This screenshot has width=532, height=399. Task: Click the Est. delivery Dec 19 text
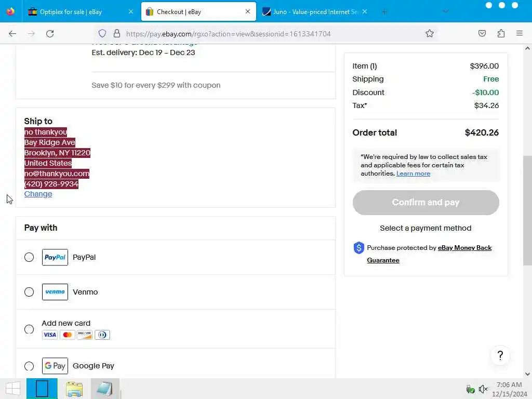[x=143, y=52]
